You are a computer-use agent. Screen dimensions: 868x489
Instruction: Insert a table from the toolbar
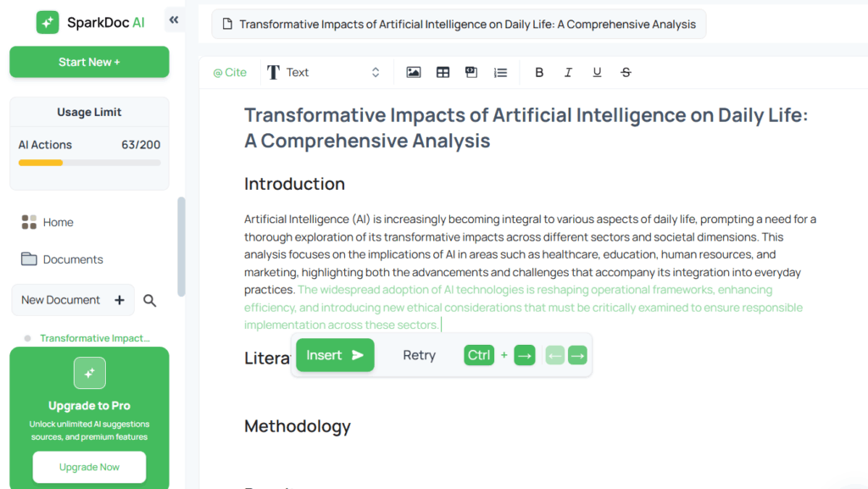click(x=442, y=73)
